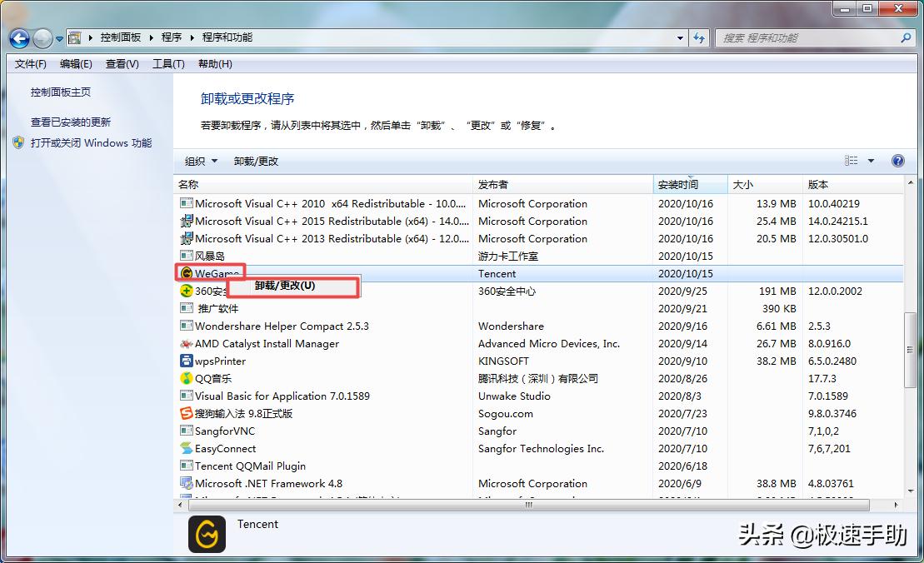Expand the address bar history dropdown
Image resolution: width=924 pixels, height=563 pixels.
(679, 37)
